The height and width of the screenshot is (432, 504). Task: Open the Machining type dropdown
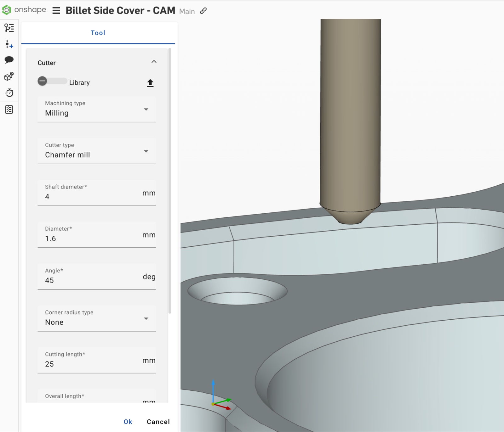click(146, 109)
